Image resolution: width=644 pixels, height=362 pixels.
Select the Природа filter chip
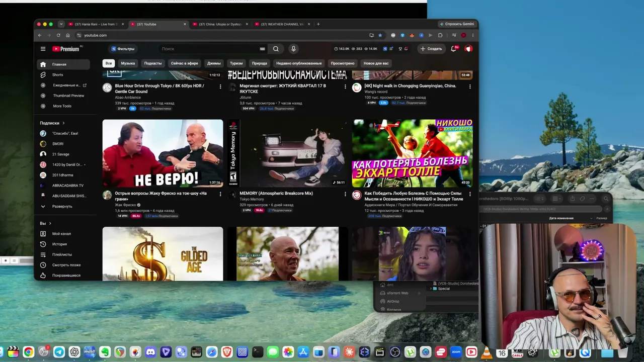tap(260, 63)
